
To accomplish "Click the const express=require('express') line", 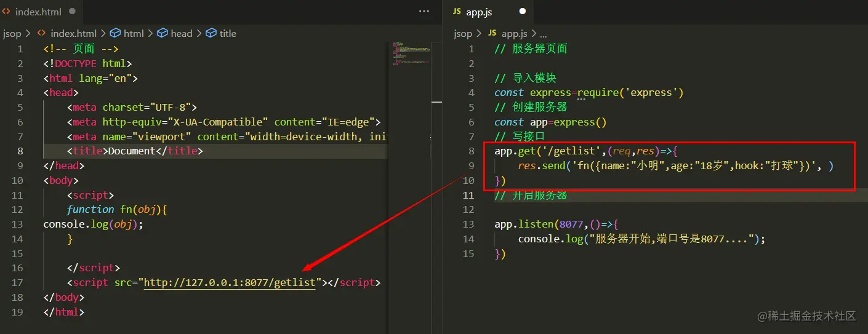I will coord(589,92).
